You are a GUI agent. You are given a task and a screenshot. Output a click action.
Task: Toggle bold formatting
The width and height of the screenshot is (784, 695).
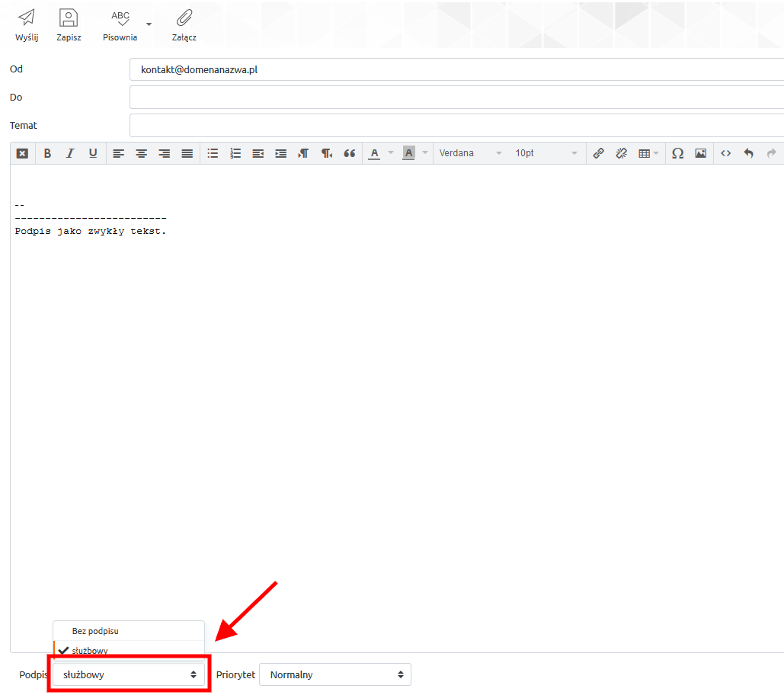(x=47, y=153)
